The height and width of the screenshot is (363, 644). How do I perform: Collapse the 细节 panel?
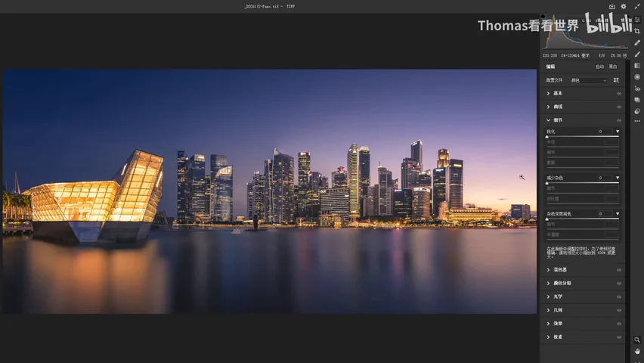click(x=548, y=120)
